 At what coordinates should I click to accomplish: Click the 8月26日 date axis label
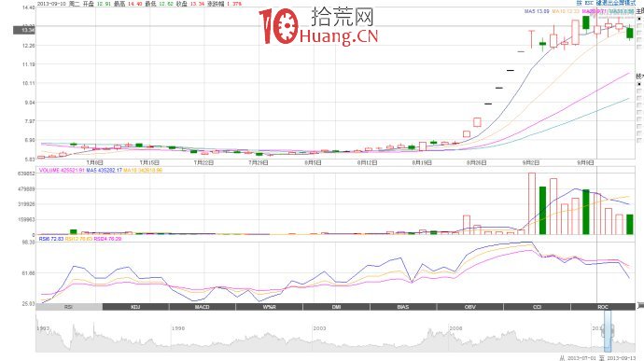tap(476, 162)
